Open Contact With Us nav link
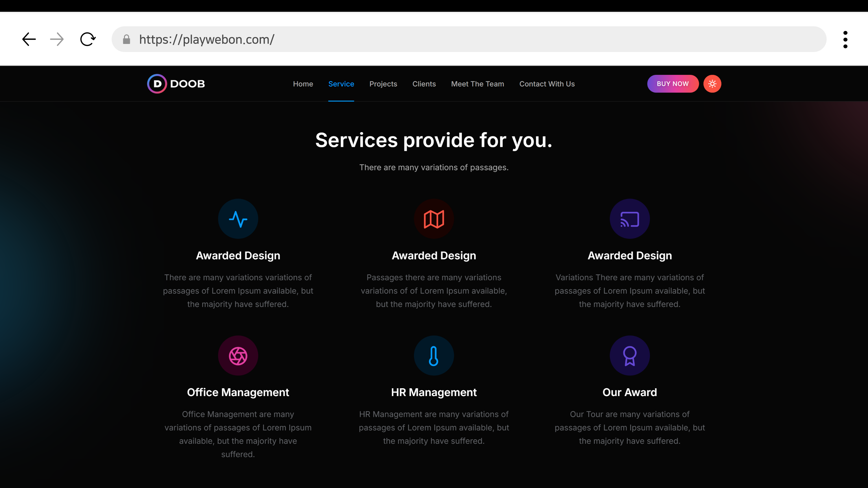868x488 pixels. (x=547, y=84)
